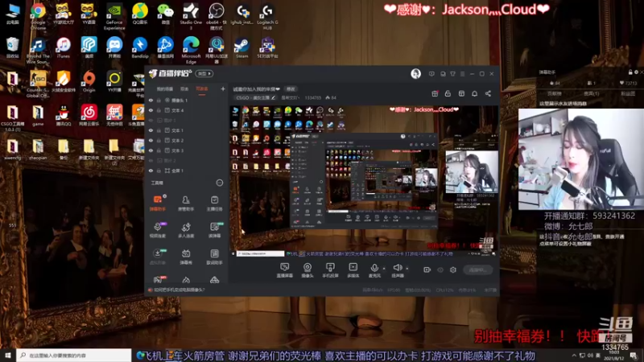Switch to the 我的场景 scenes tab

tap(165, 89)
